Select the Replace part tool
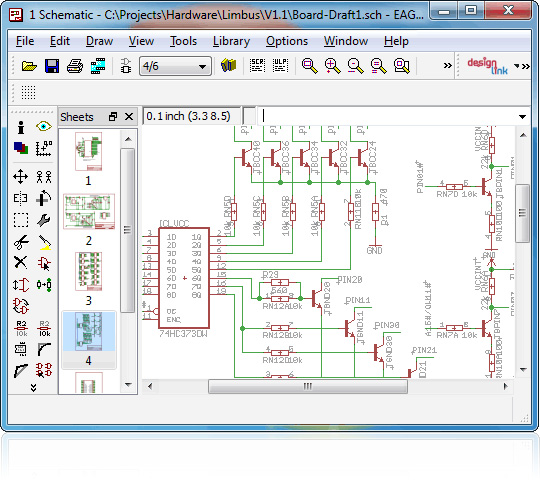The height and width of the screenshot is (480, 540). 44,285
